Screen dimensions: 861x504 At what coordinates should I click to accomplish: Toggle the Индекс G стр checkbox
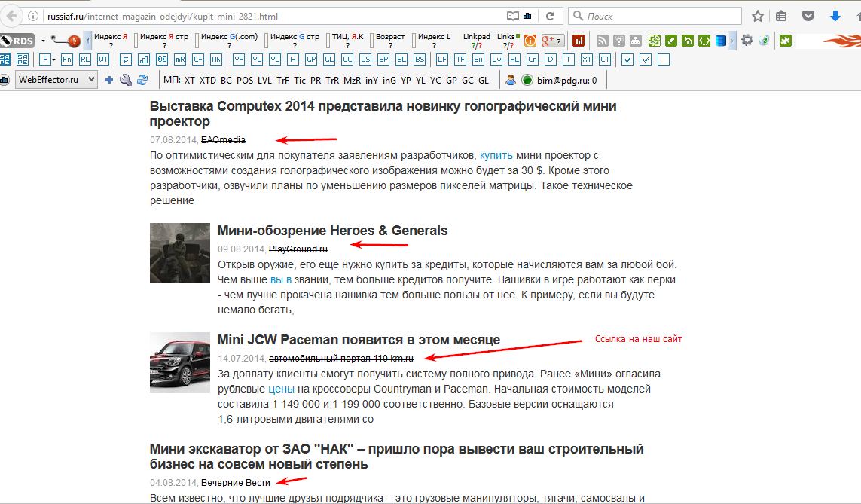pyautogui.click(x=267, y=41)
